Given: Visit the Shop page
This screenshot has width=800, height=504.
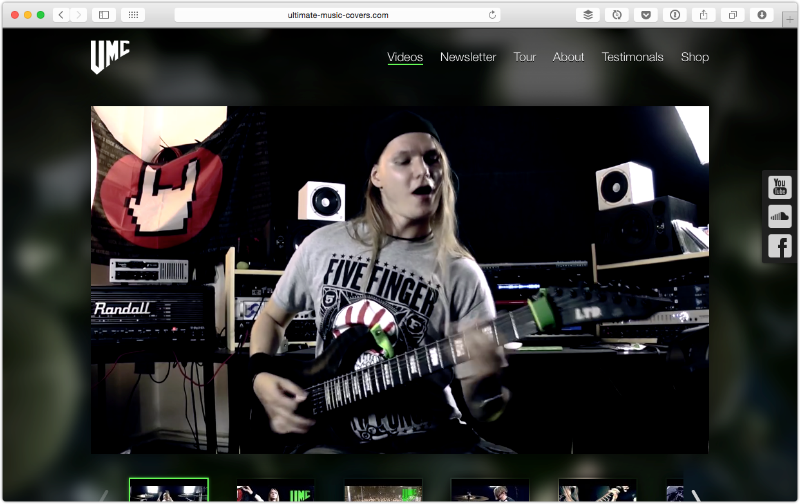Looking at the screenshot, I should [695, 57].
